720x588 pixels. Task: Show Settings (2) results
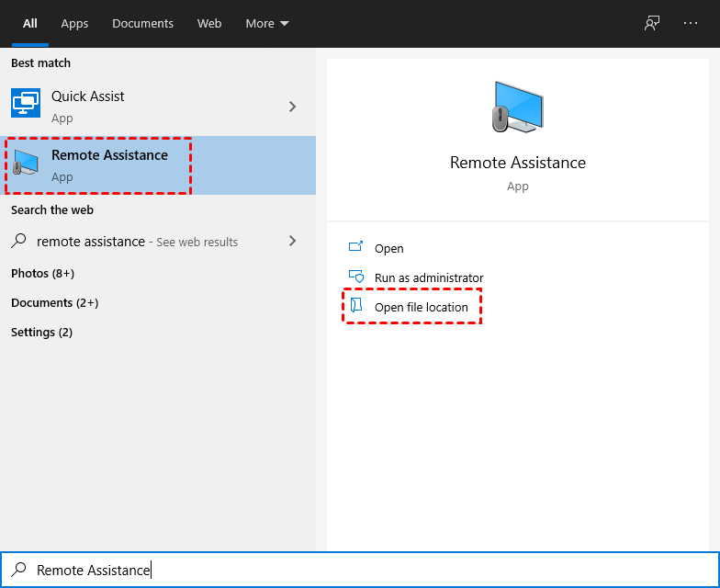click(41, 333)
